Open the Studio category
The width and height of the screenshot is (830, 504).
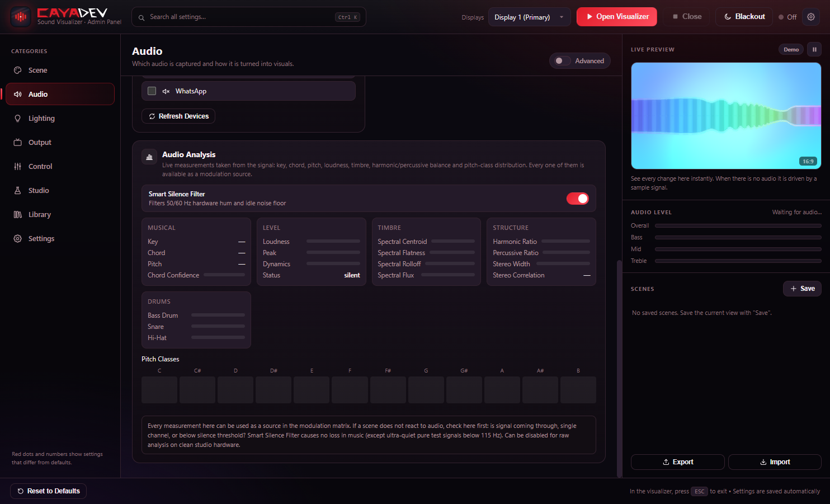coord(60,190)
